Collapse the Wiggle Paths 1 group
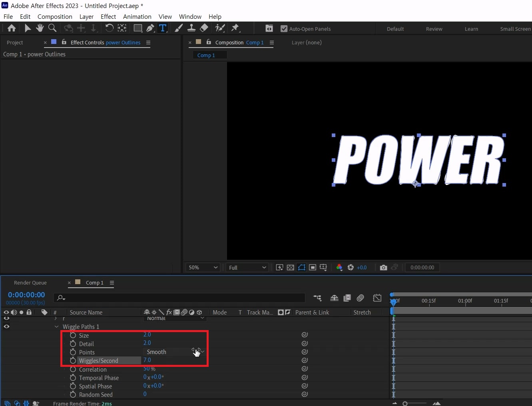This screenshot has width=532, height=406. pos(56,326)
